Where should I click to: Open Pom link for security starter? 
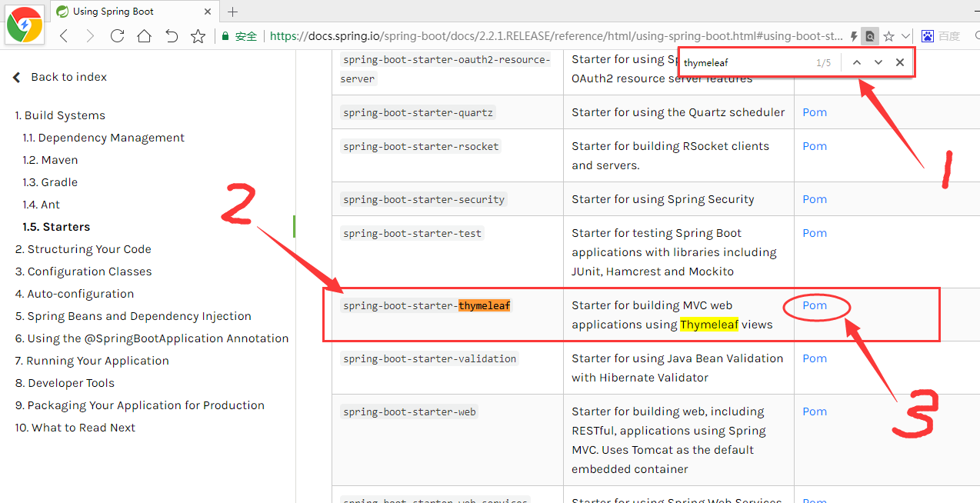coord(815,199)
